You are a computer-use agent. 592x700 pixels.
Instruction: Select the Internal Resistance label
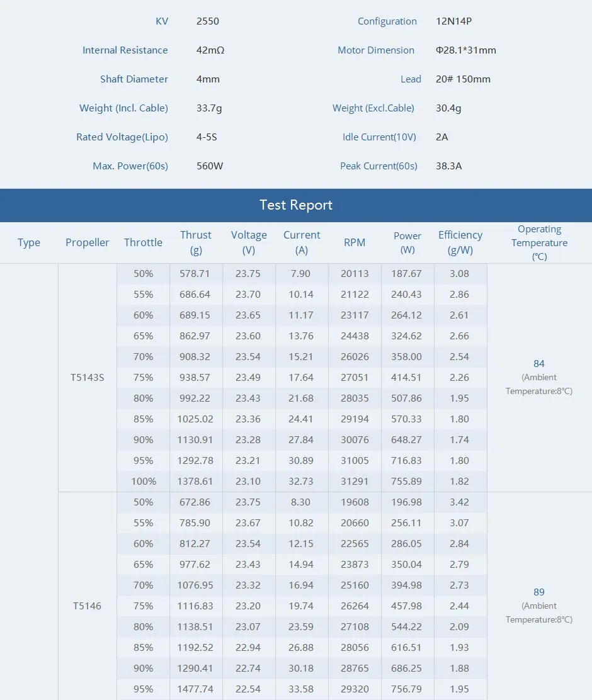click(125, 50)
